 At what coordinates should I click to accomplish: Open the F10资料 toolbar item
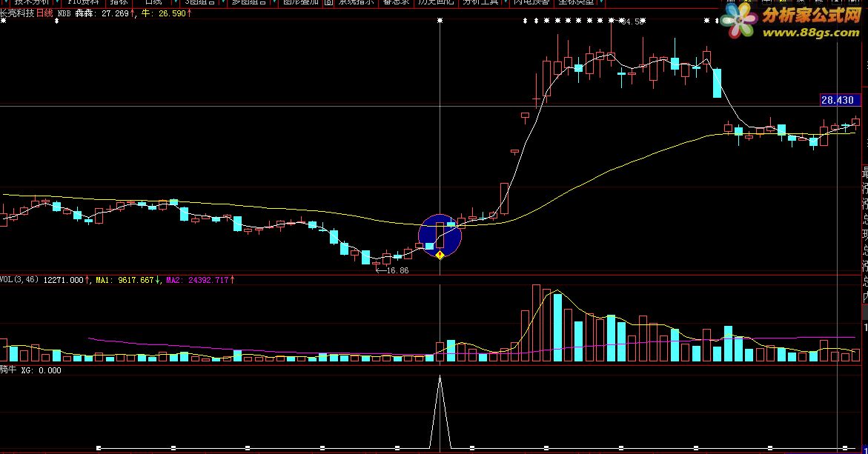(83, 2)
